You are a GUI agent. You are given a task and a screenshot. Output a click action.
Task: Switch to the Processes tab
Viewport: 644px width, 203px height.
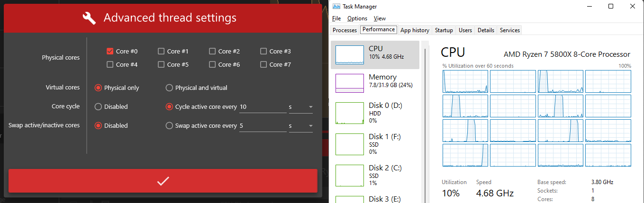pyautogui.click(x=345, y=30)
